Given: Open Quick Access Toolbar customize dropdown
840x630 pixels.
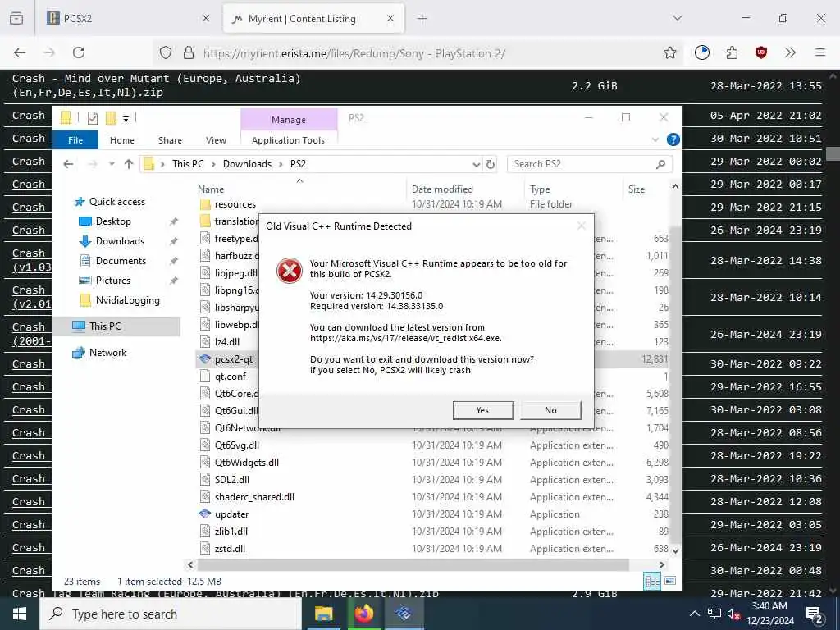Looking at the screenshot, I should click(x=126, y=118).
